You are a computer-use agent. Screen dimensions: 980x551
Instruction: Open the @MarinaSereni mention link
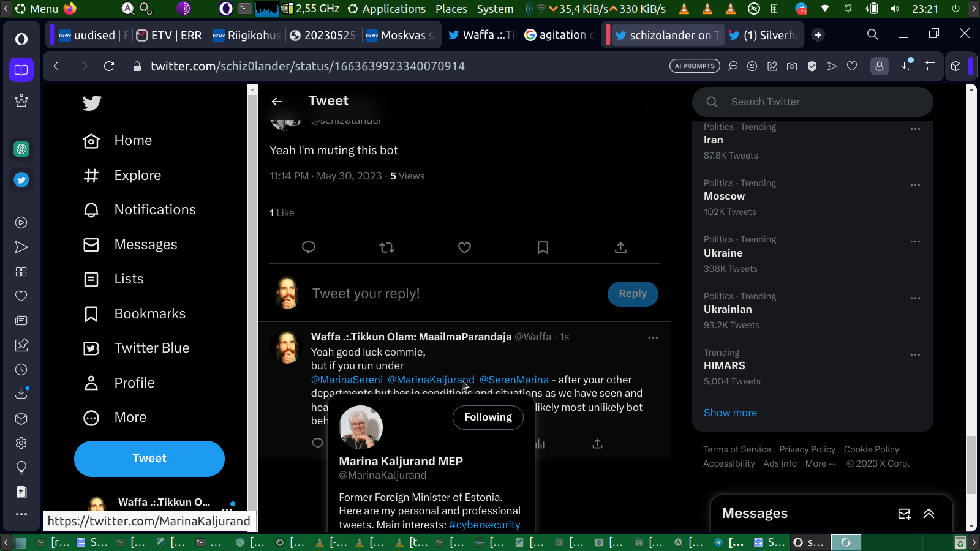click(x=347, y=380)
